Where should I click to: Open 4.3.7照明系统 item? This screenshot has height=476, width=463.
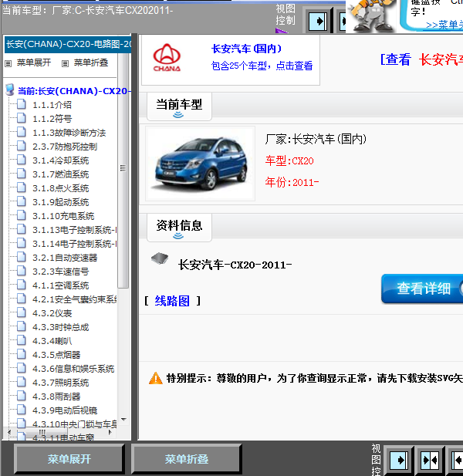[60, 383]
